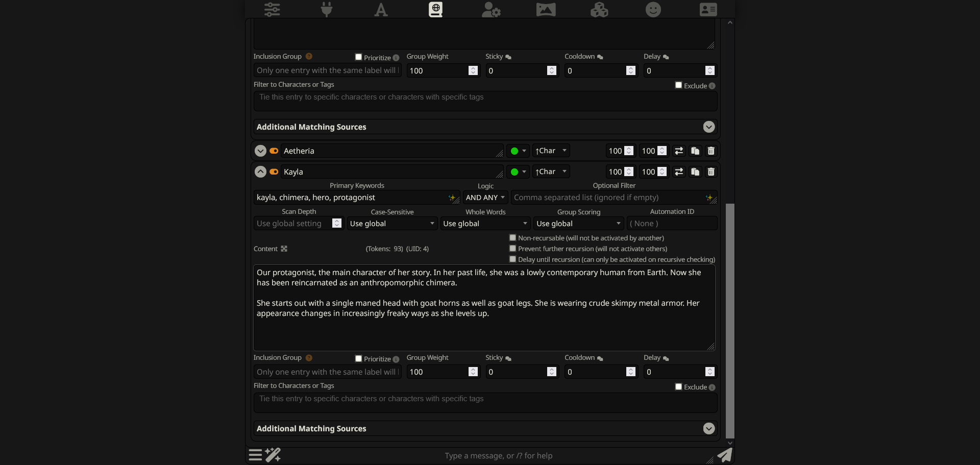Click in the Optional Filter field
Viewport: 980px width, 465px height.
[614, 198]
